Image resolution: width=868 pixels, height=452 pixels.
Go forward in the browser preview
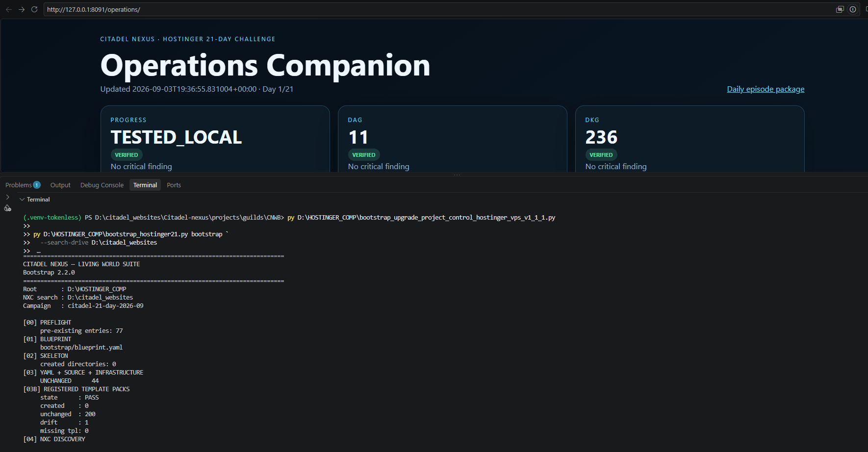(x=22, y=9)
